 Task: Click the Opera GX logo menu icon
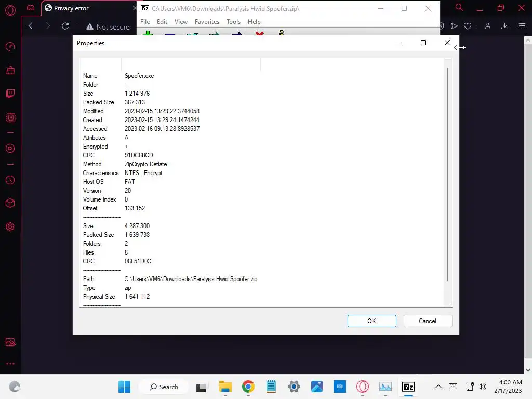[10, 10]
